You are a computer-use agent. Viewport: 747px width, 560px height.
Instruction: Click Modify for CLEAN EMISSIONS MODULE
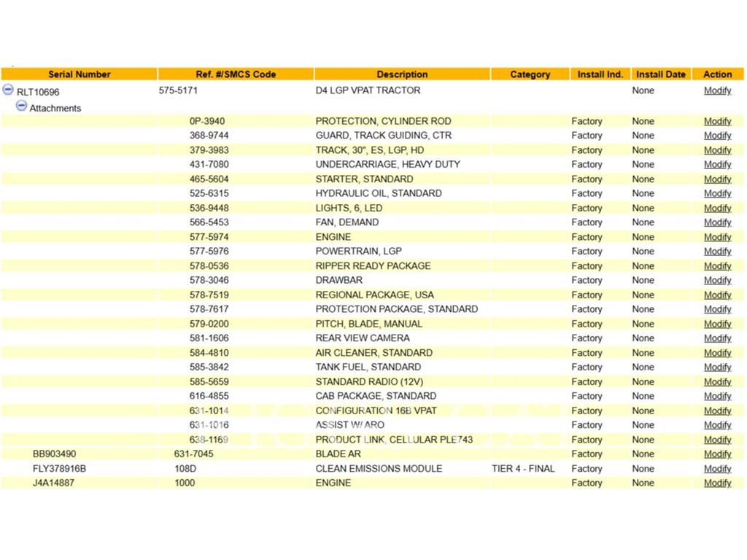718,469
